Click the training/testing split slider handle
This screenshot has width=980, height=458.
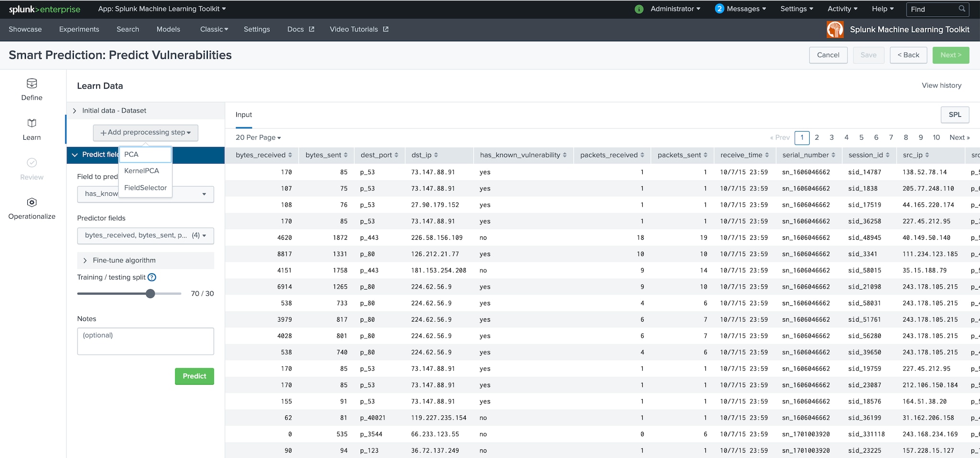click(150, 293)
